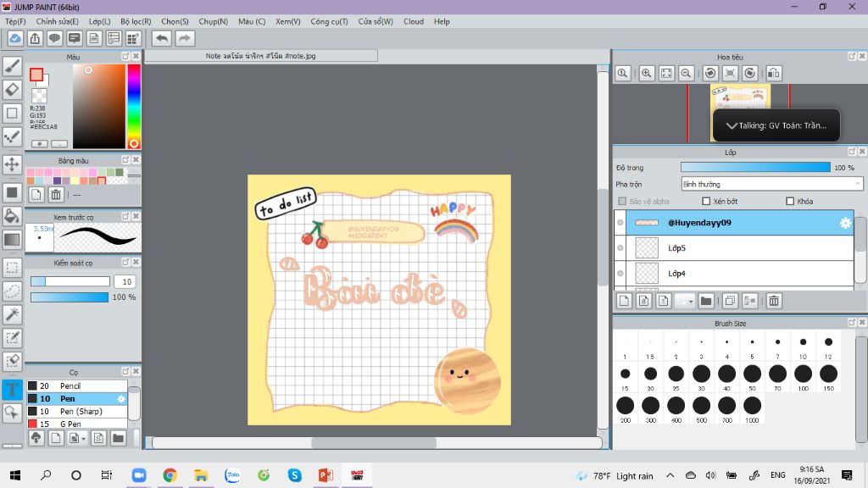Toggle visibility of the Lớp5 layer
Viewport: 868px width, 488px height.
[x=620, y=248]
